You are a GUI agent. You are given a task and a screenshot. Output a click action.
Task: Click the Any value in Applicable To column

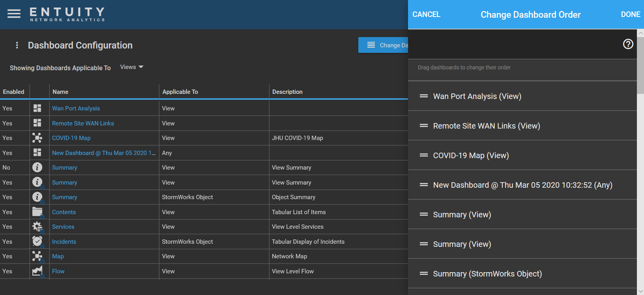pos(167,153)
